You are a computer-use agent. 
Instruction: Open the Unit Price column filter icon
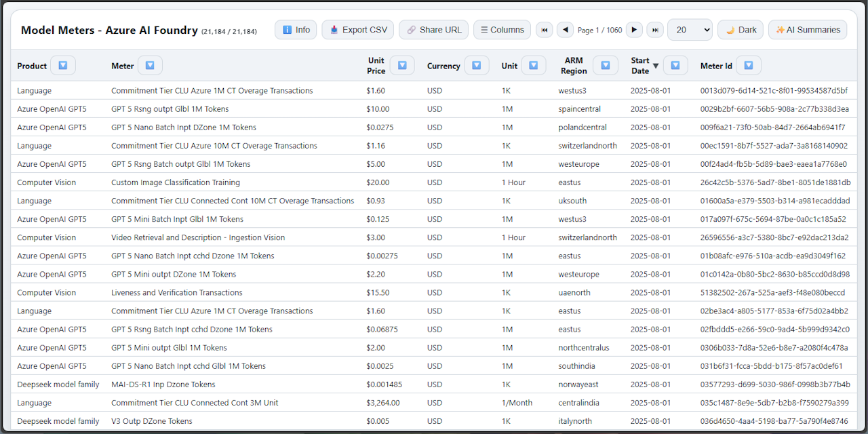tap(402, 65)
